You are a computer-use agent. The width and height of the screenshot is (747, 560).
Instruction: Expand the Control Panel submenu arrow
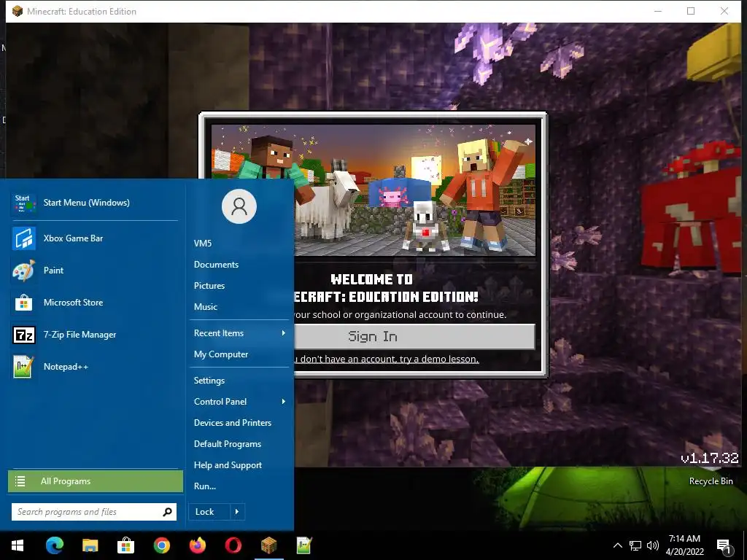click(284, 402)
